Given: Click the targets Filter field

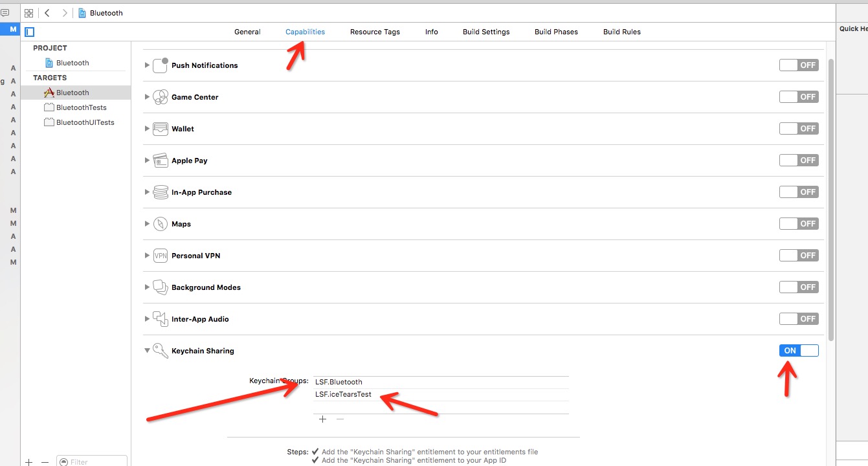Looking at the screenshot, I should (x=92, y=461).
